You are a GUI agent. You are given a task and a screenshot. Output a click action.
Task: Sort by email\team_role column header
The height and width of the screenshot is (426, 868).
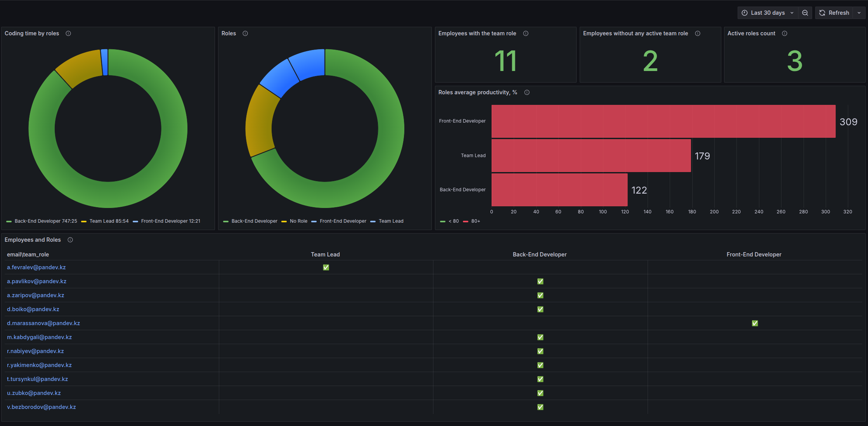(28, 255)
